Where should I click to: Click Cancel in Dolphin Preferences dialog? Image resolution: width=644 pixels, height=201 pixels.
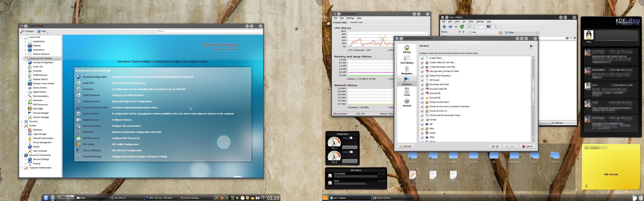pos(527,146)
